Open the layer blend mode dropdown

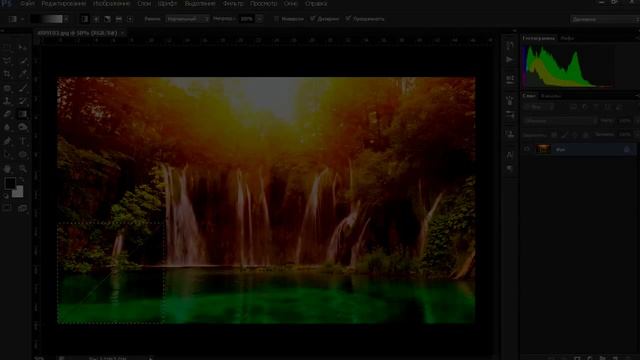pyautogui.click(x=560, y=121)
